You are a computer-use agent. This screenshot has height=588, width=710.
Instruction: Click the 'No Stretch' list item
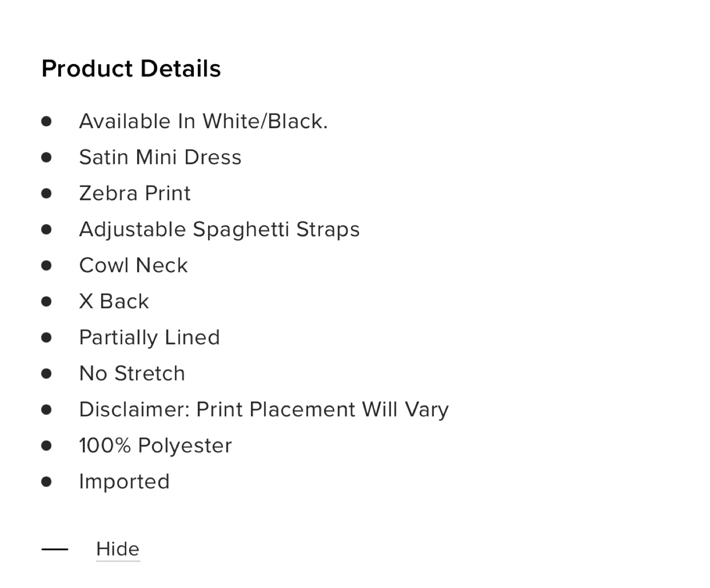[x=132, y=373]
